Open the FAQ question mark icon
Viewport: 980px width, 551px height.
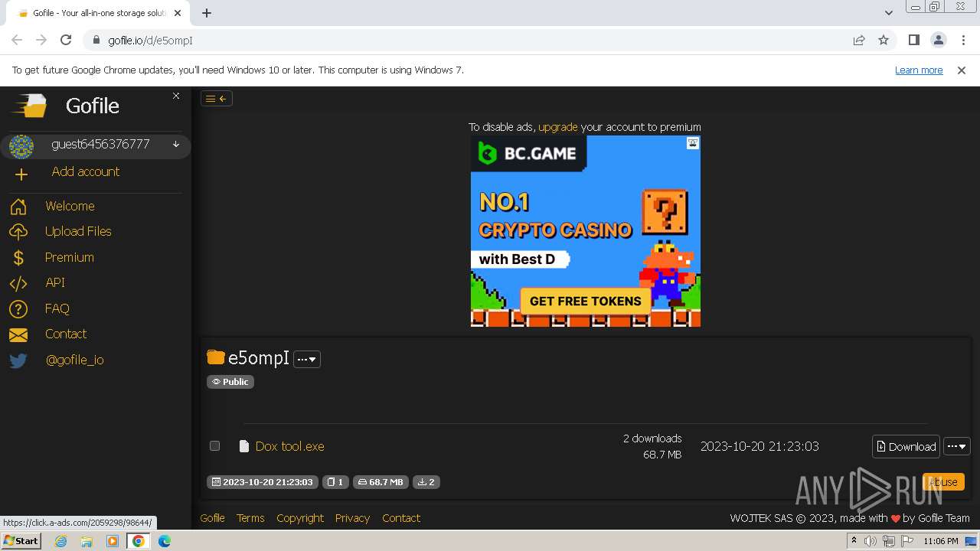pos(18,309)
